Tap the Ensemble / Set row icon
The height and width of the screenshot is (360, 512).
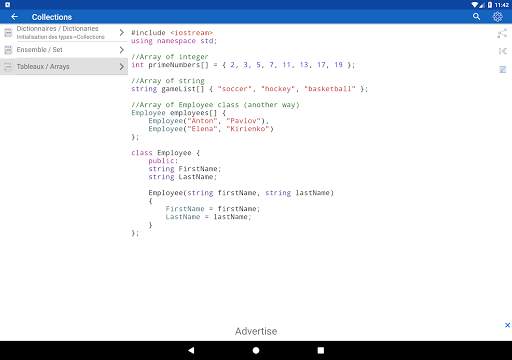coord(8,50)
